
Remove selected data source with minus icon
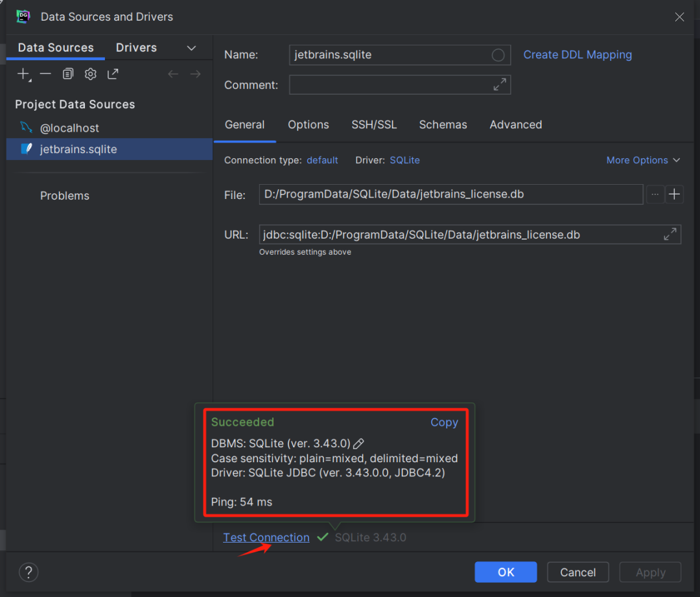tap(45, 74)
